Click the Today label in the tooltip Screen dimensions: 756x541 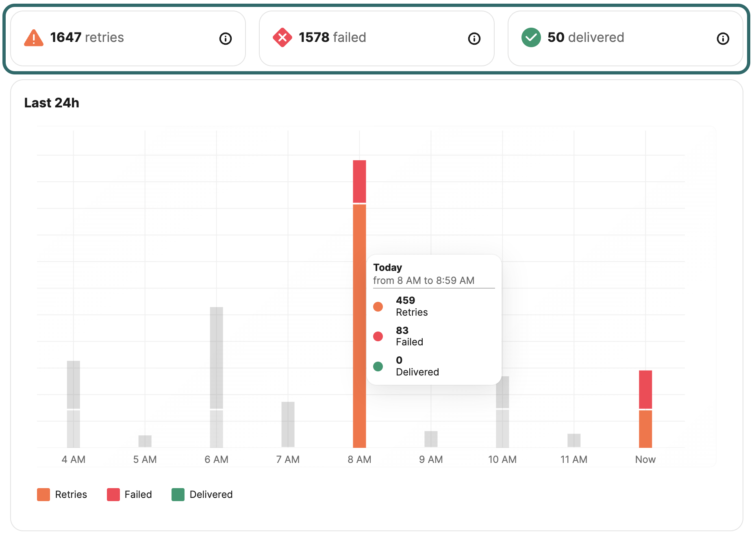(387, 268)
